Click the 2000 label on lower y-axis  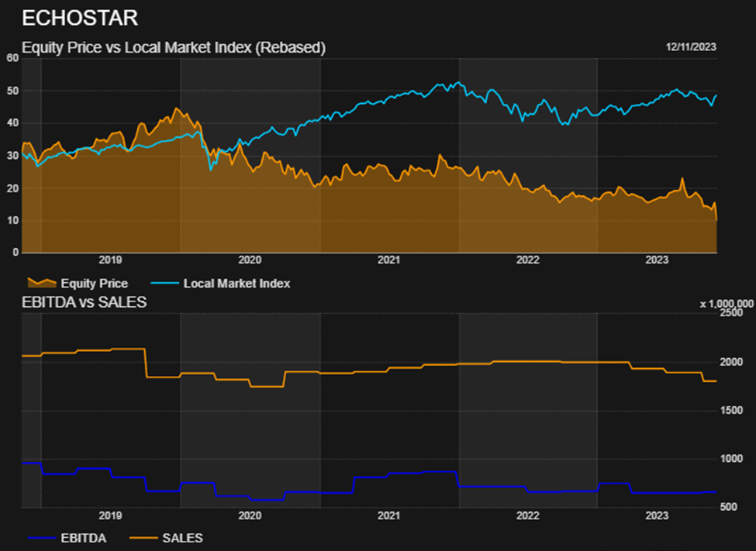pyautogui.click(x=731, y=362)
